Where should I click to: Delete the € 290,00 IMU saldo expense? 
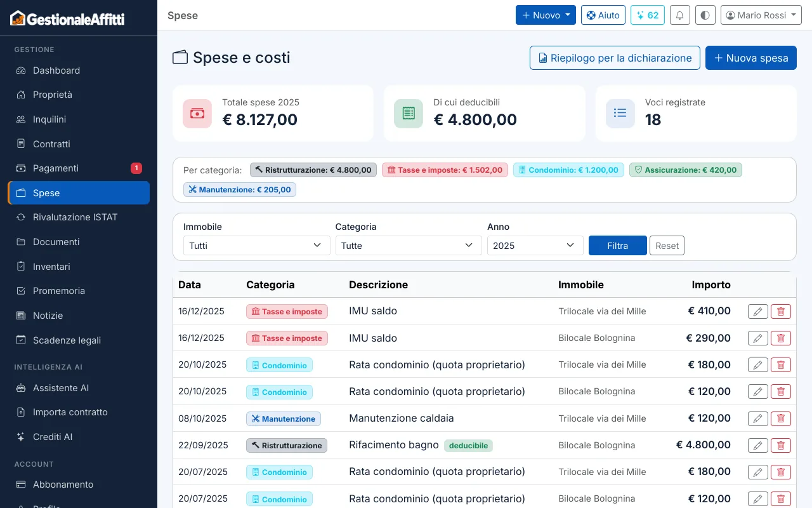click(781, 338)
